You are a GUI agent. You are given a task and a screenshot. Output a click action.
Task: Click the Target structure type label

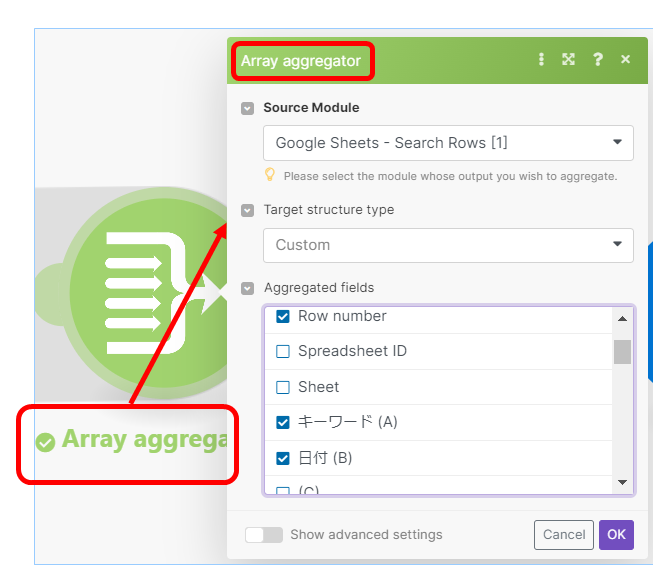pos(329,210)
